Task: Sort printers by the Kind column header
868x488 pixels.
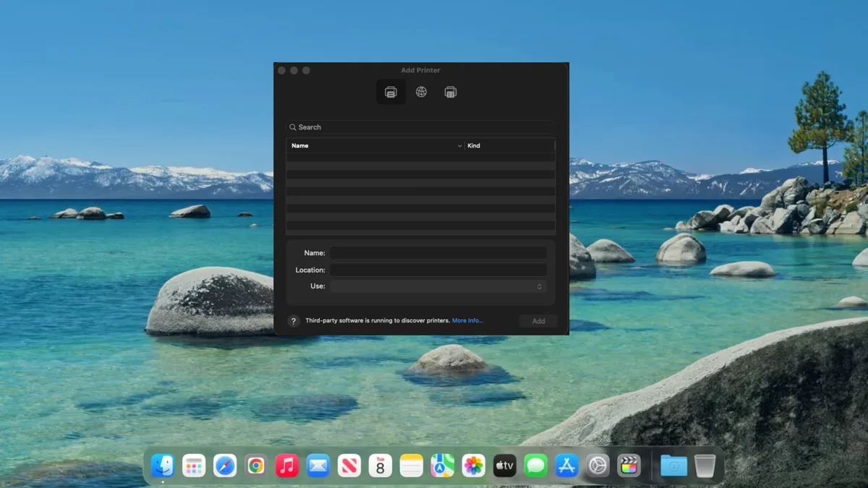Action: click(x=510, y=145)
